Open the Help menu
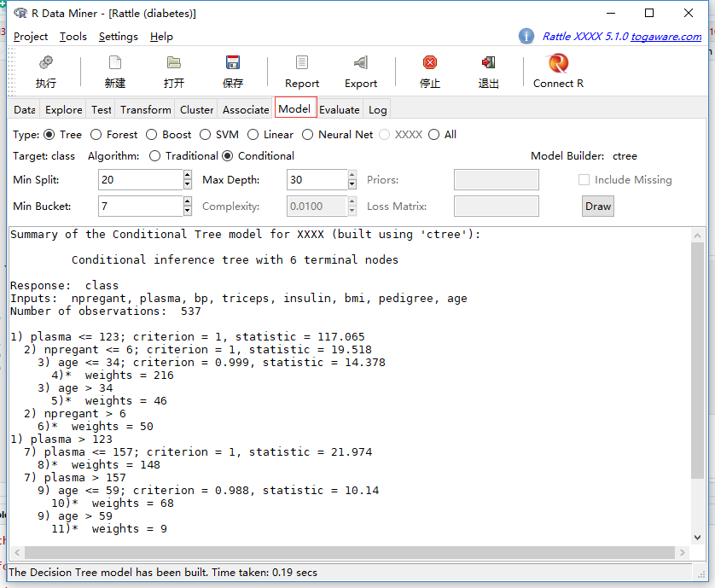The image size is (715, 588). [x=161, y=37]
